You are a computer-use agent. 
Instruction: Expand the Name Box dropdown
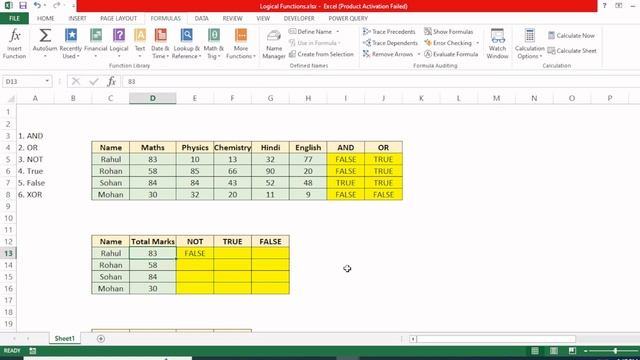(47, 81)
